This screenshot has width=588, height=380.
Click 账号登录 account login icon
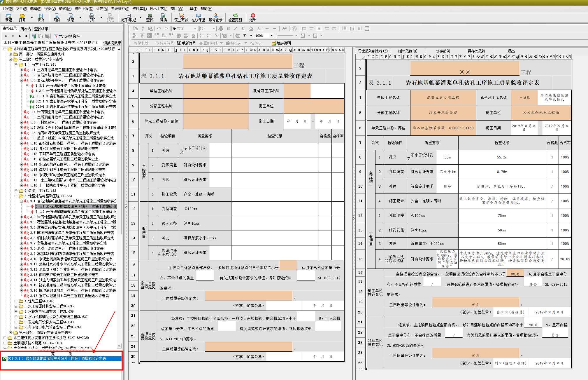(x=215, y=18)
